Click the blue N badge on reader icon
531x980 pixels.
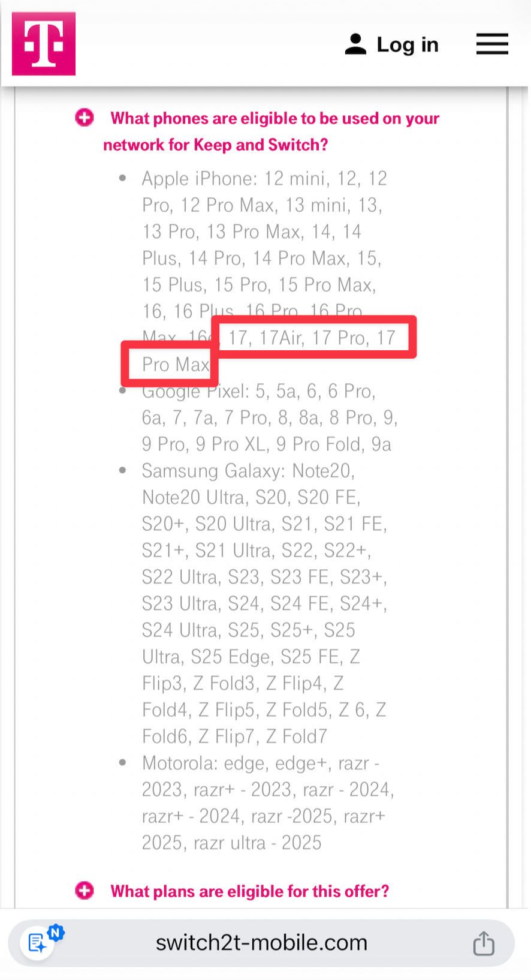click(x=56, y=933)
